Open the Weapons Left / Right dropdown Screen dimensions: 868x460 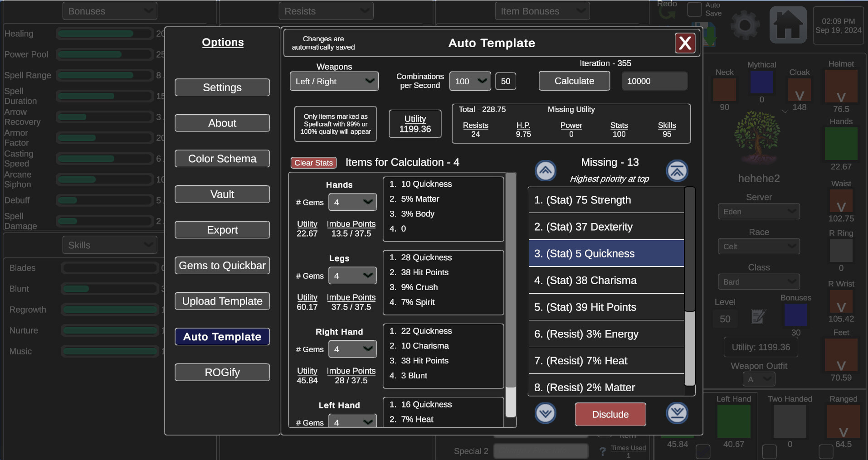(334, 81)
